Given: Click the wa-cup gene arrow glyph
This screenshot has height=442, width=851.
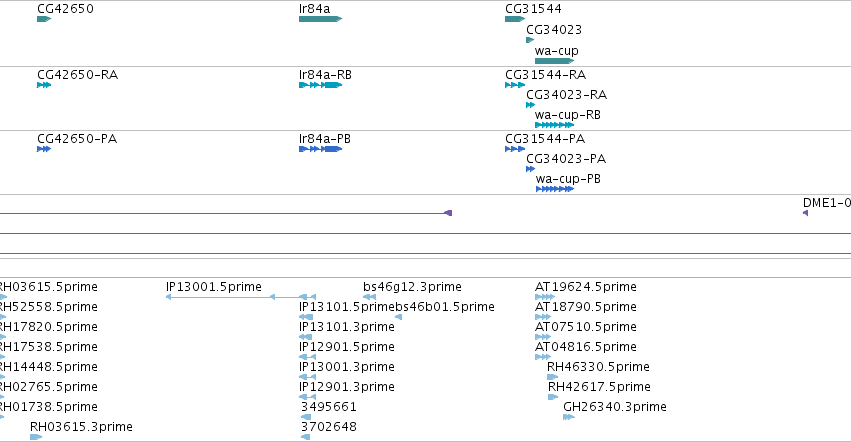Looking at the screenshot, I should tap(554, 61).
